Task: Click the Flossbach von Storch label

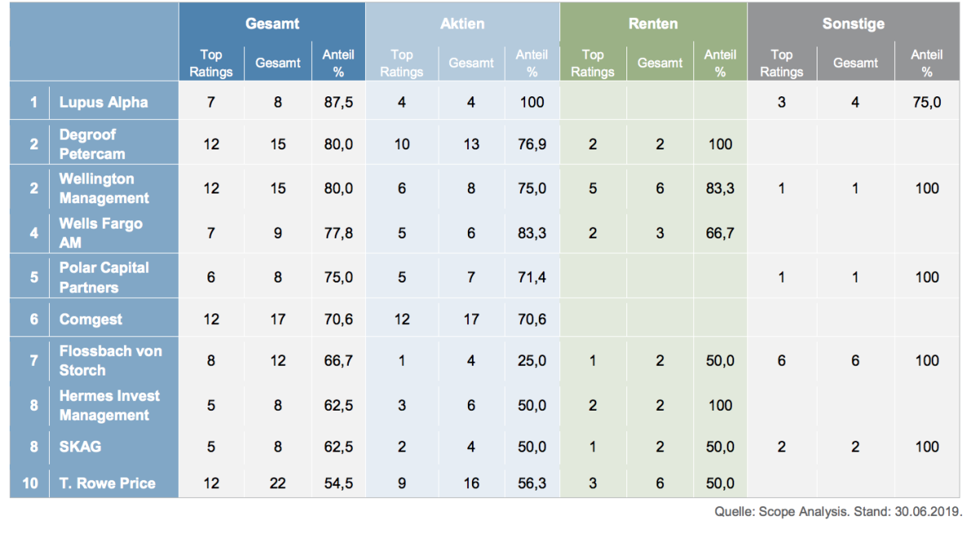Action: click(x=110, y=360)
